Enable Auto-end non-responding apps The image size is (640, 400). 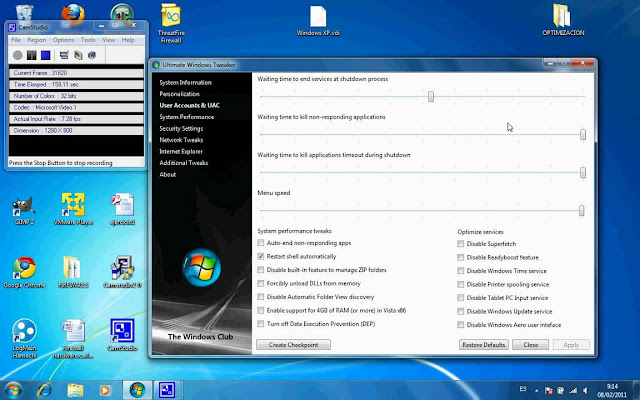[x=260, y=243]
